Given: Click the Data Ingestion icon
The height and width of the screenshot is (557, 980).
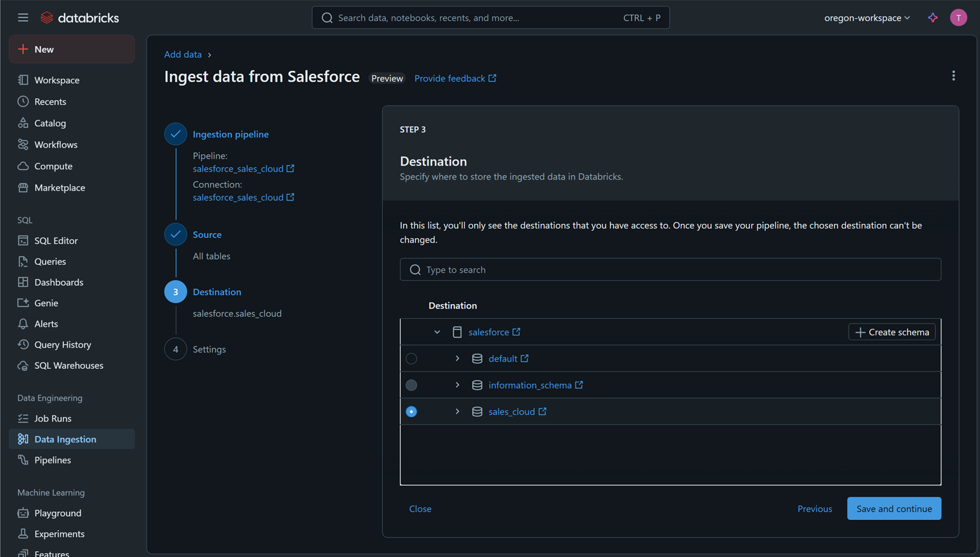Looking at the screenshot, I should (x=23, y=439).
